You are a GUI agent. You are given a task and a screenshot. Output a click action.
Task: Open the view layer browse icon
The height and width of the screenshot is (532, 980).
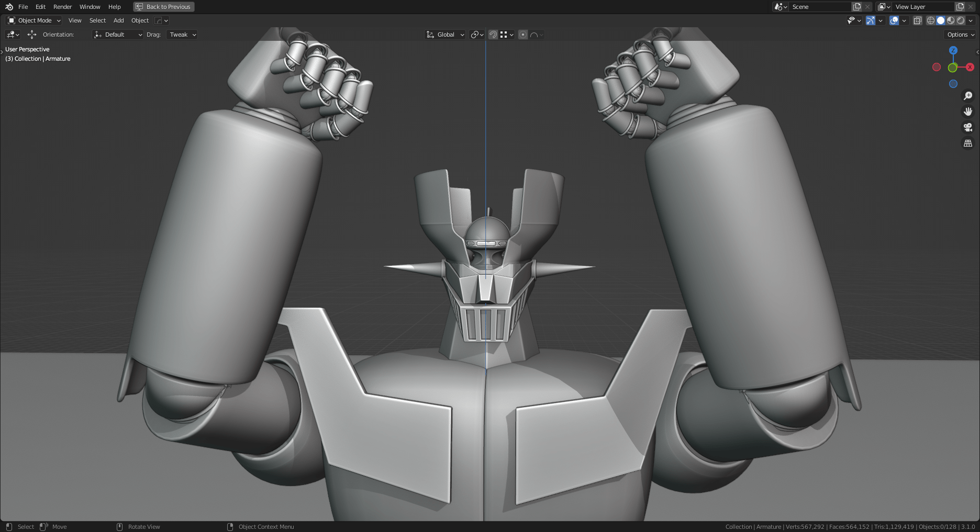pyautogui.click(x=884, y=7)
